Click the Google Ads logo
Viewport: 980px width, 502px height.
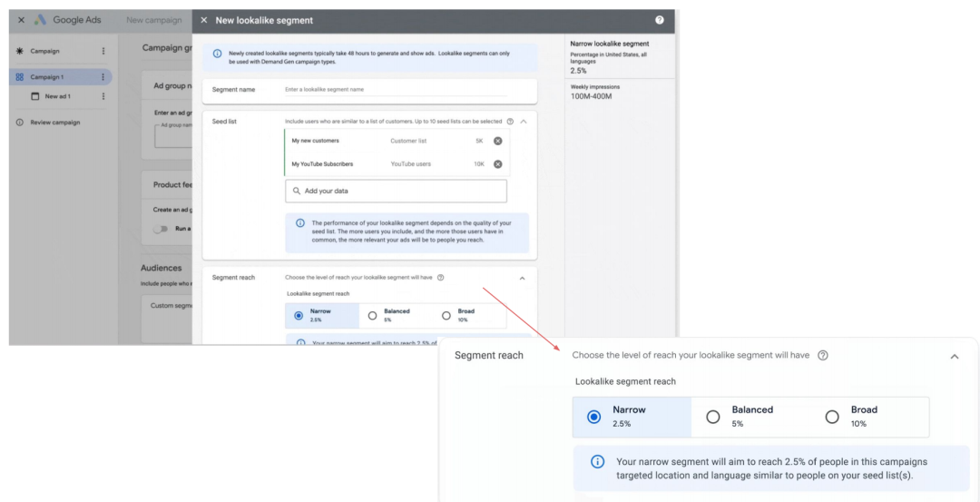coord(41,20)
